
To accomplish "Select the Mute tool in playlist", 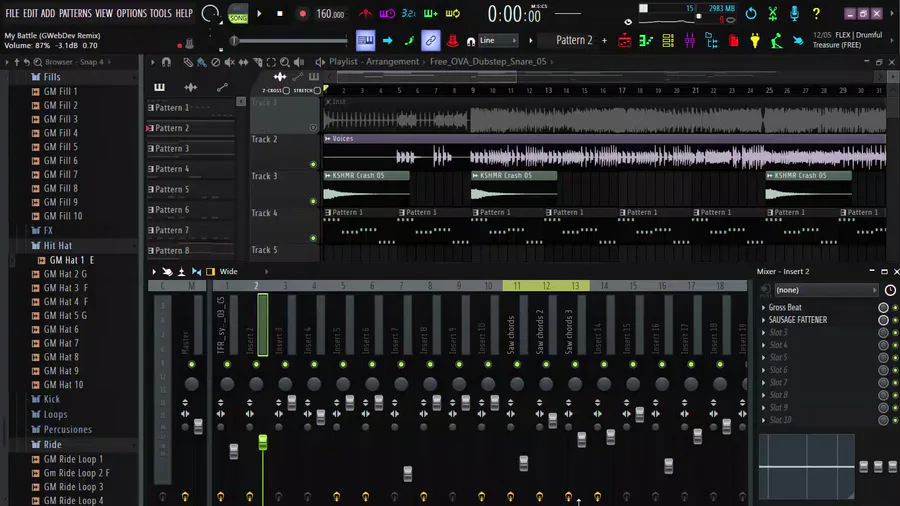I will click(230, 62).
